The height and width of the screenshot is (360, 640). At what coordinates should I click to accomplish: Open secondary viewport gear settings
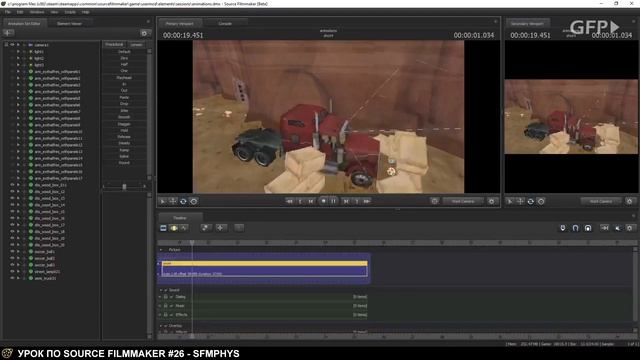629,201
